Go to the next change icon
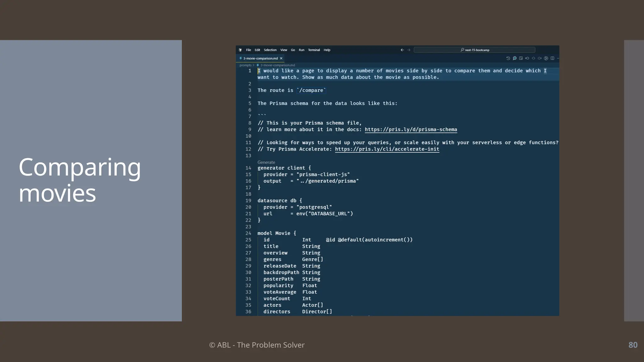The image size is (644, 362). pos(540,58)
